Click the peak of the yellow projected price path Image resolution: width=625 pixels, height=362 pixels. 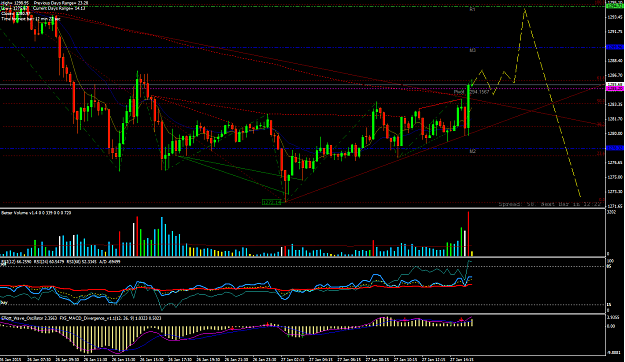point(525,10)
